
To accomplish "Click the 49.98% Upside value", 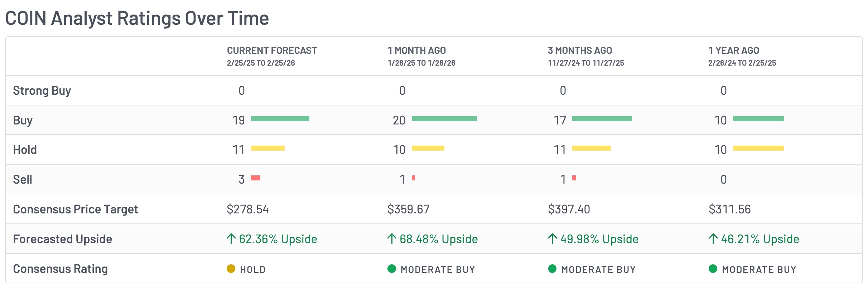I will point(599,239).
